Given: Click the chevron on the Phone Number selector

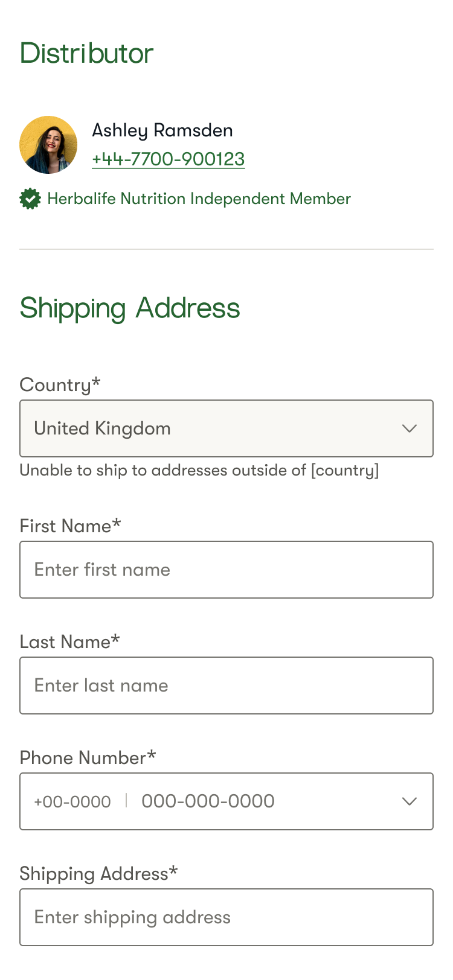Looking at the screenshot, I should tap(409, 801).
